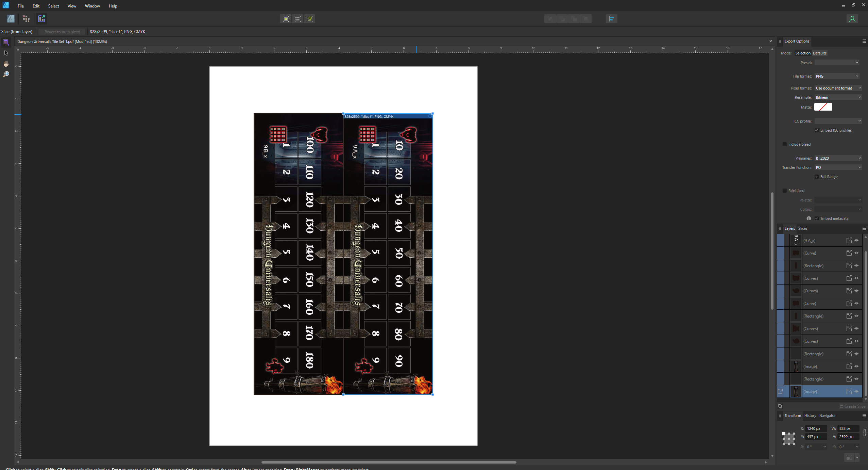Viewport: 868px width, 470px height.
Task: Hide the selected bottom (Image) layer
Action: (857, 391)
